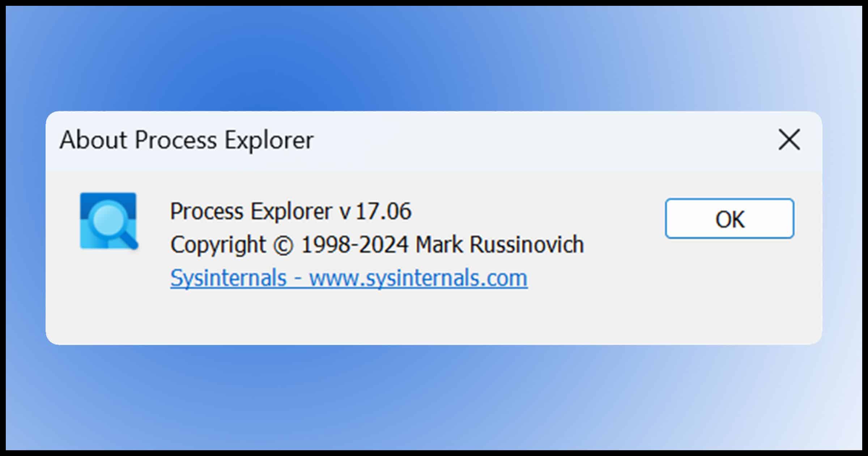Click the year range 1998-2024
The width and height of the screenshot is (868, 456).
[x=355, y=245]
